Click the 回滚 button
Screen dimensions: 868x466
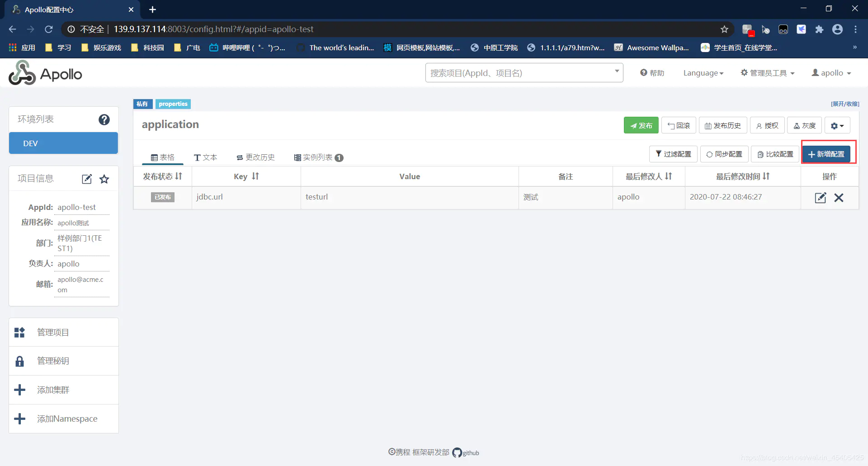pyautogui.click(x=679, y=125)
